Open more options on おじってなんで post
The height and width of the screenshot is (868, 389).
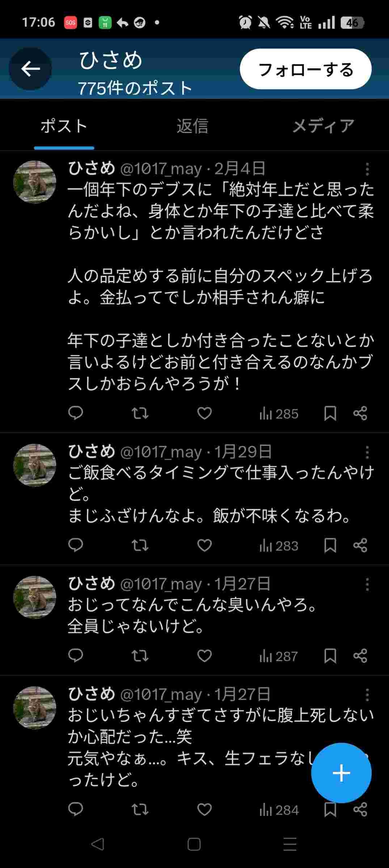[367, 584]
